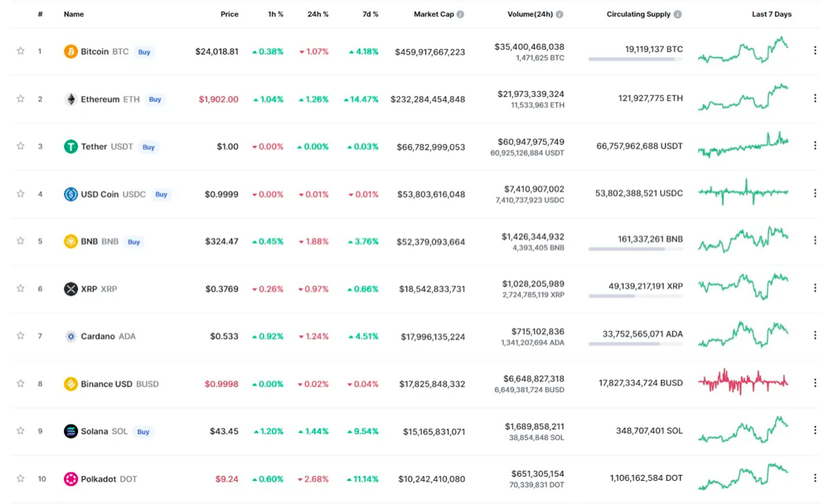Click the Buy button next to Bitcoin
This screenshot has height=504, width=829.
[144, 52]
